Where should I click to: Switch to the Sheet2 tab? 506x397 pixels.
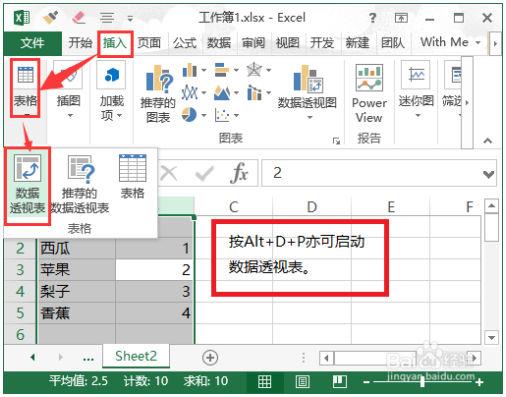pyautogui.click(x=136, y=356)
